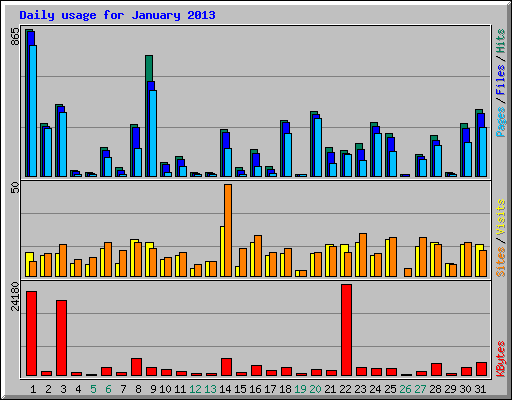512x400 pixels.
Task: Click day label 3 on x-axis
Action: tap(63, 389)
